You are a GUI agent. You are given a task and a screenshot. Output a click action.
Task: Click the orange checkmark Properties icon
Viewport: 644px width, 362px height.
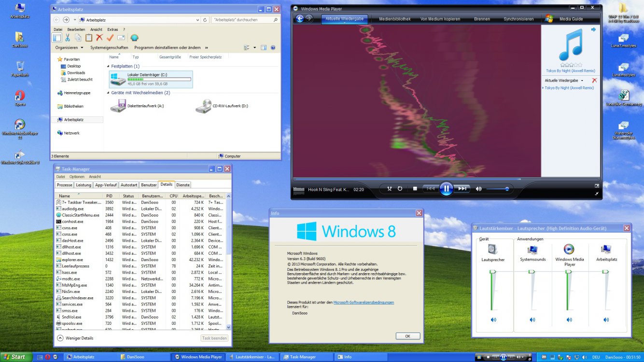110,38
